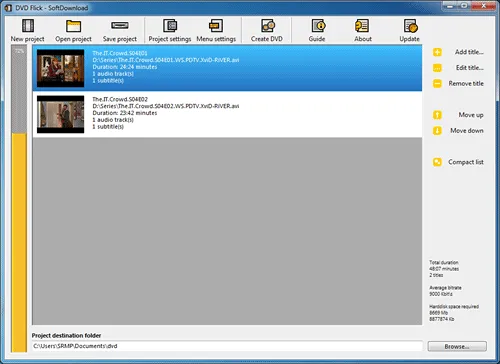Close the DVD Flick window

(x=484, y=6)
